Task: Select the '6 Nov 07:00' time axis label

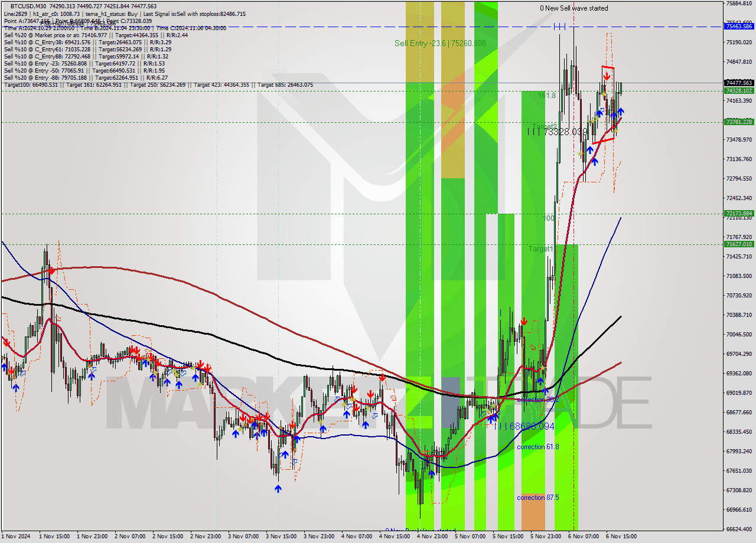Action: 584,537
